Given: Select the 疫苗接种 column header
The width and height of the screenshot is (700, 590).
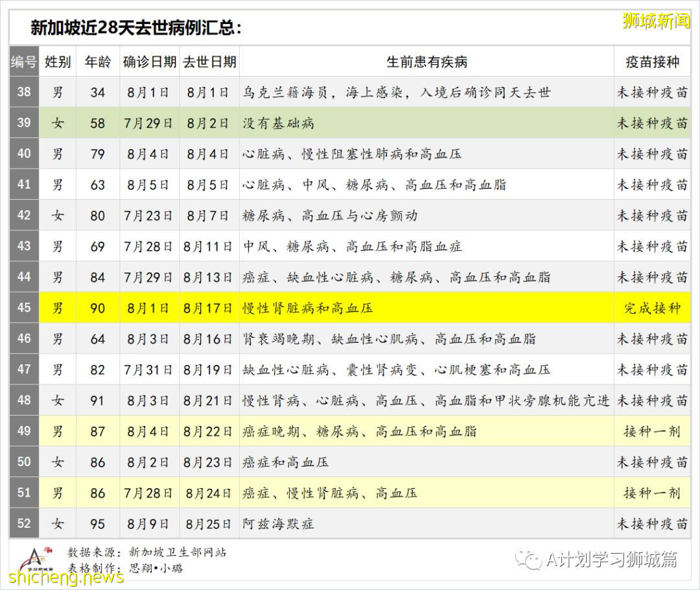Looking at the screenshot, I should pyautogui.click(x=651, y=62).
